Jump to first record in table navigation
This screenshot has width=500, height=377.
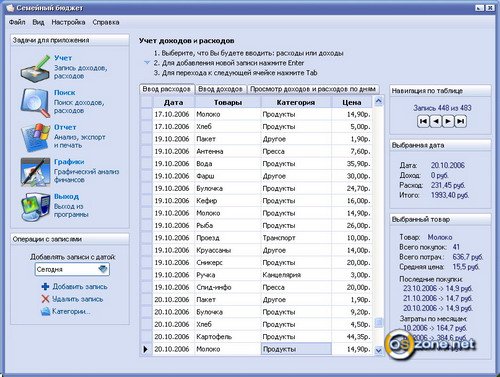point(423,121)
